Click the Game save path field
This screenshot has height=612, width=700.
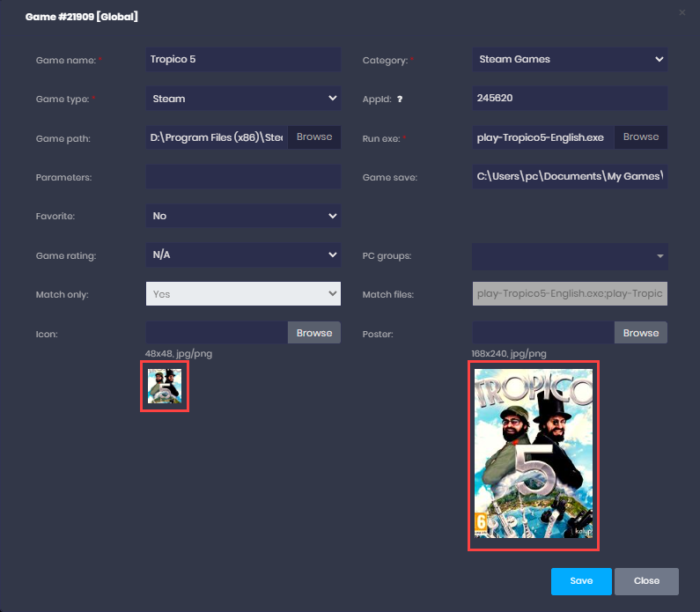570,177
